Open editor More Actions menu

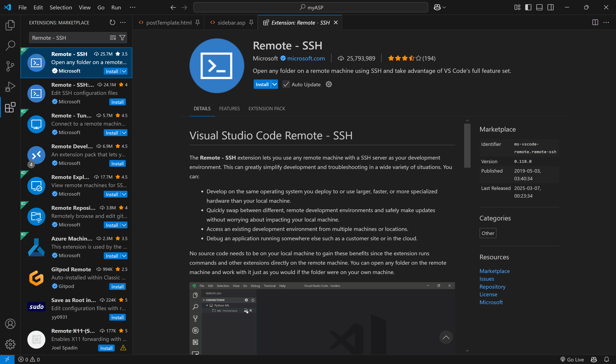coord(606,23)
